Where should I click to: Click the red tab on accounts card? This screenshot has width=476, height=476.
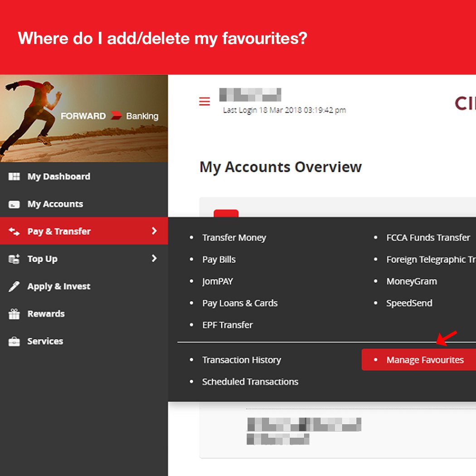(226, 213)
